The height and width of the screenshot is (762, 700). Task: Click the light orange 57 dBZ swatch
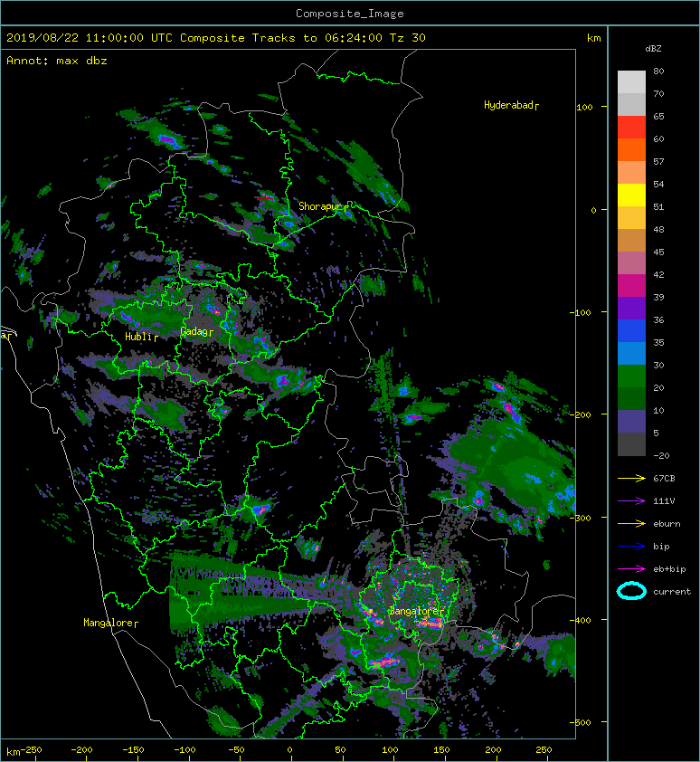click(631, 173)
